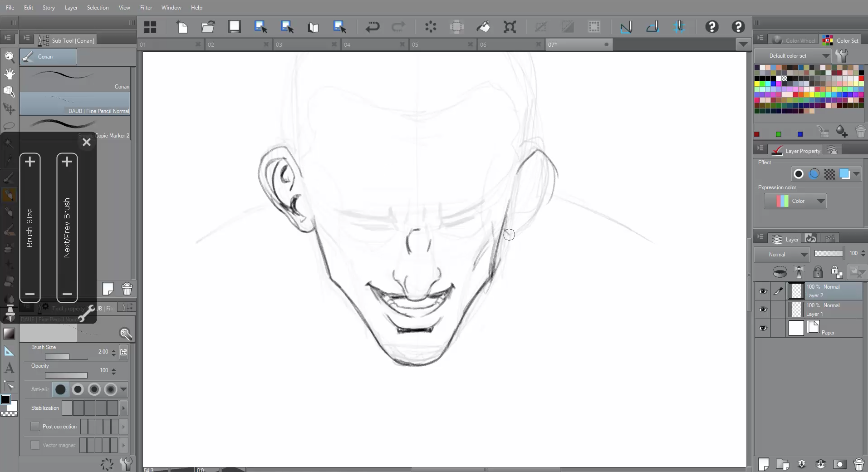Adjust the Brush Size slider
868x472 pixels.
66,357
